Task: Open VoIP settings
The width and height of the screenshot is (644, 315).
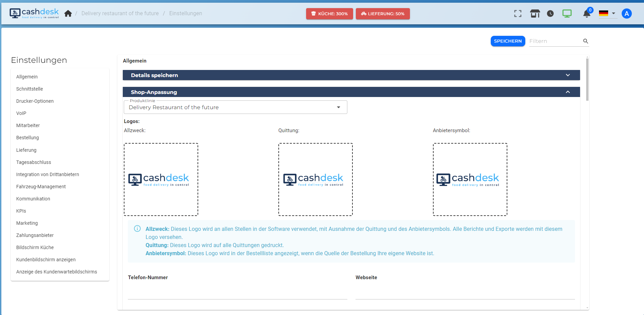Action: pos(21,113)
